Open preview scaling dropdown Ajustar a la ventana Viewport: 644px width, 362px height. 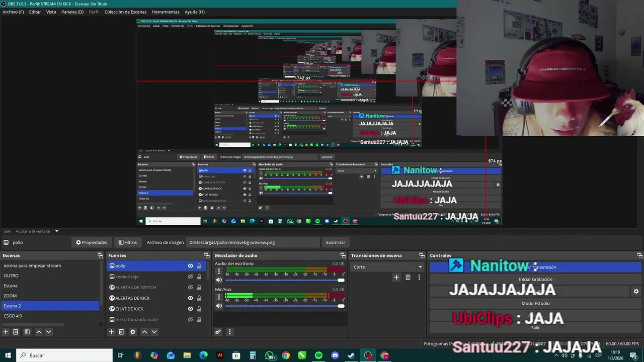(37, 231)
